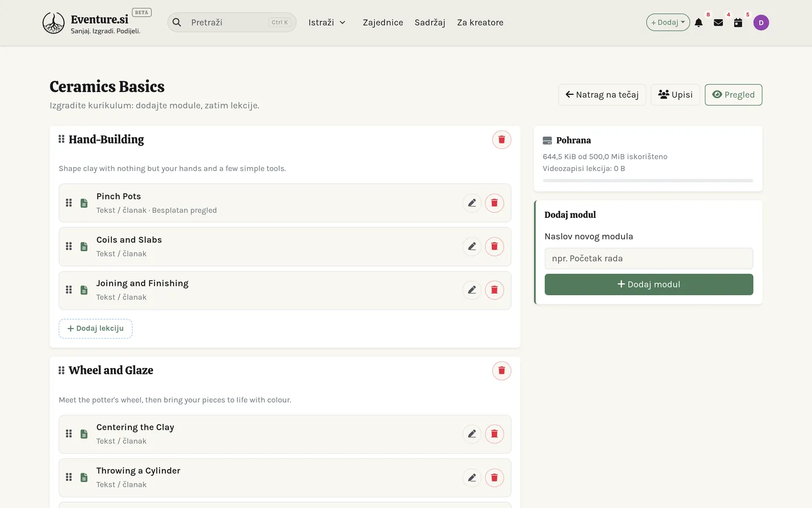Edit the Coils and Slabs lesson
The width and height of the screenshot is (812, 508).
point(472,247)
